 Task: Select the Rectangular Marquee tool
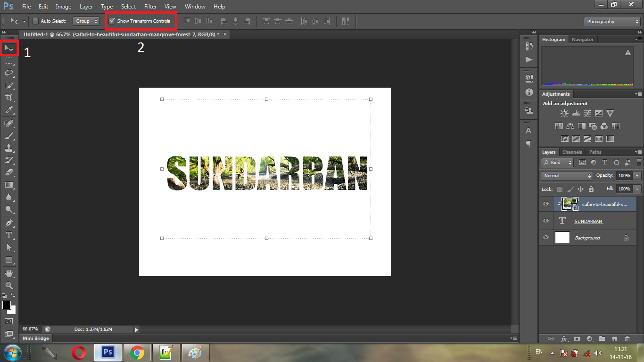pyautogui.click(x=9, y=61)
